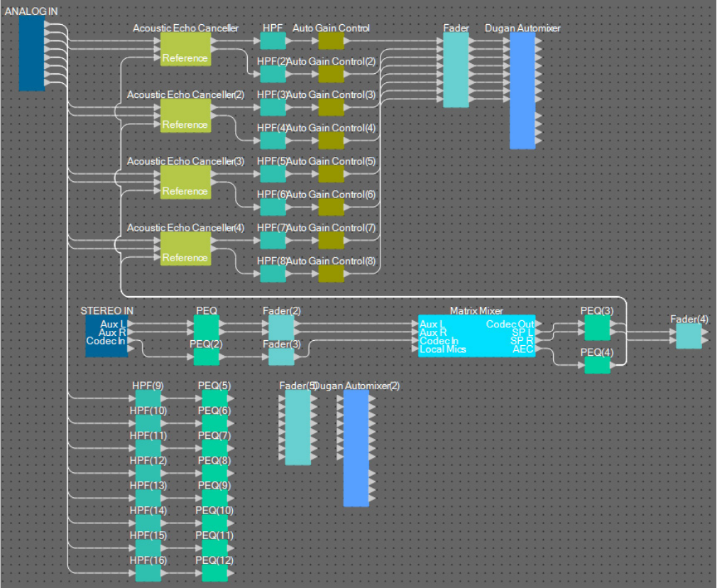Viewport: 717px width, 588px height.
Task: Select the Auto Gain Control(5) block
Action: coord(331,174)
